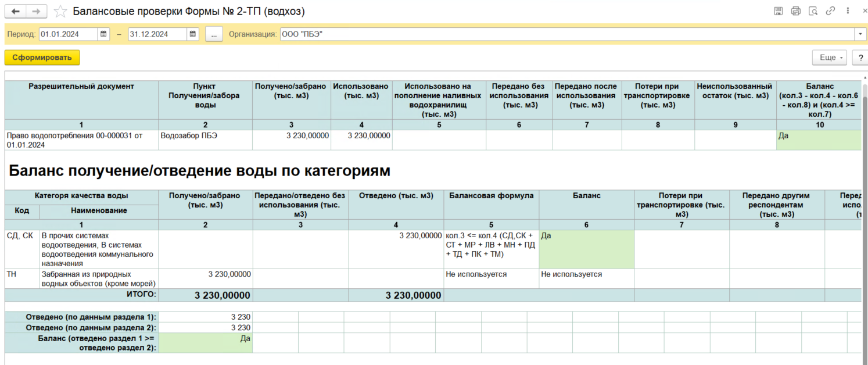Select the Отведено (по данным раздела 1) label
This screenshot has width=868, height=365.
tap(81, 317)
